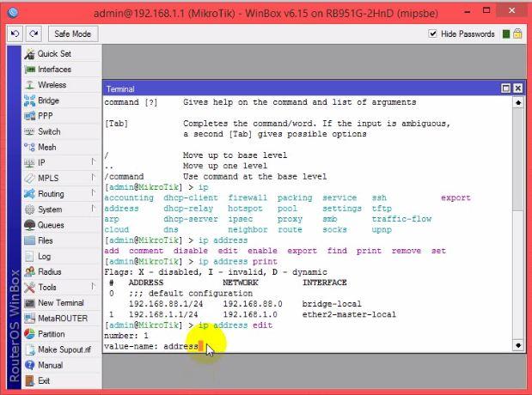Viewport: 532px width, 395px height.
Task: Expand the Tools submenu arrow
Action: coord(94,287)
